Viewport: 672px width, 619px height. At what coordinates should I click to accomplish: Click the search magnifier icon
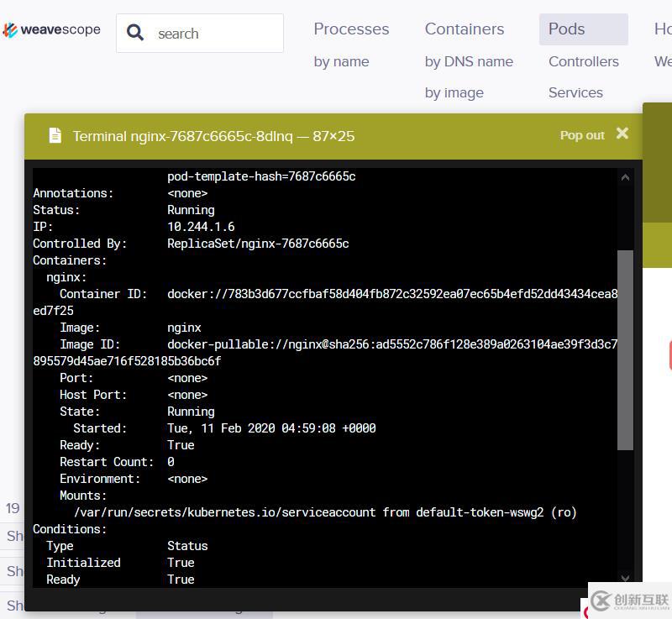(134, 32)
